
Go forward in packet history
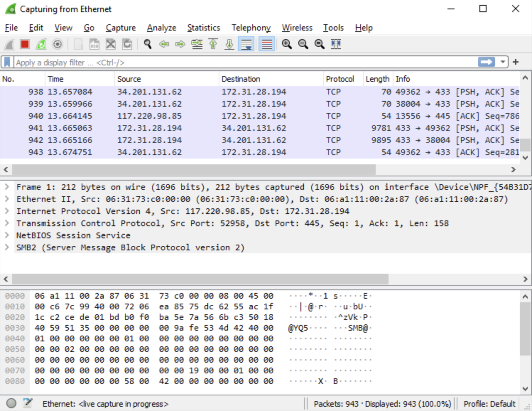180,44
